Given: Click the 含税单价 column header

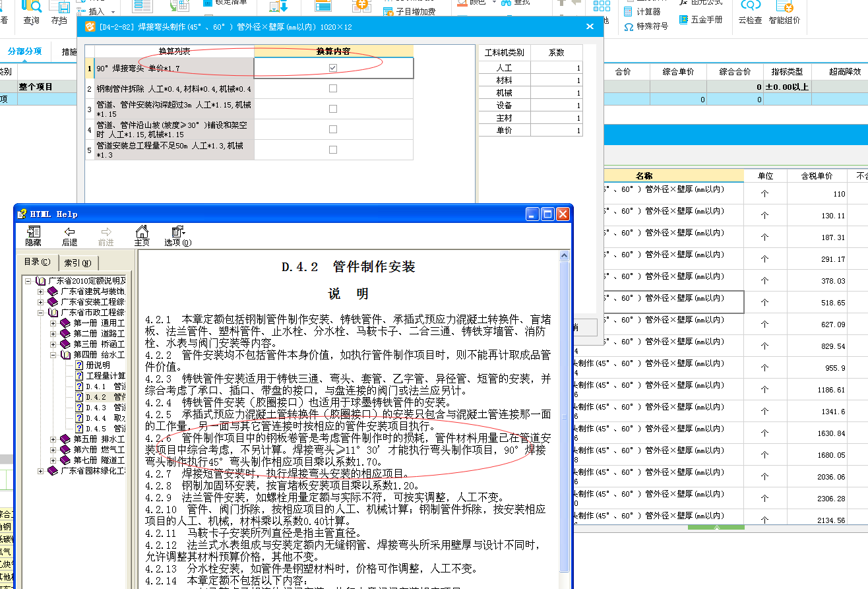Looking at the screenshot, I should pyautogui.click(x=817, y=175).
